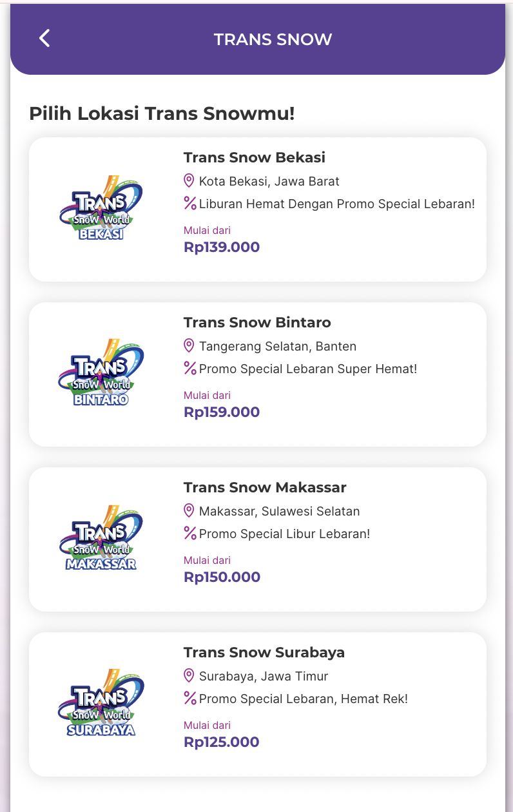Tap the location pin beside Surabaya, Jawa Timur

click(x=189, y=676)
